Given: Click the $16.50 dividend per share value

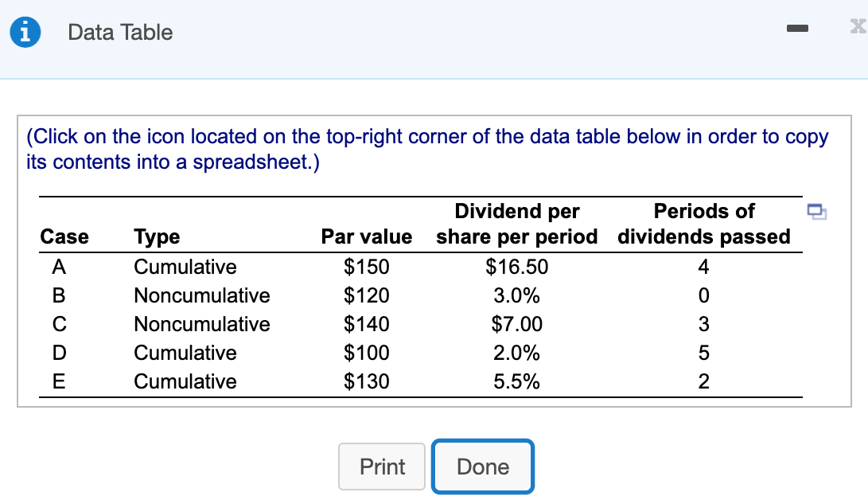Looking at the screenshot, I should coord(517,267).
